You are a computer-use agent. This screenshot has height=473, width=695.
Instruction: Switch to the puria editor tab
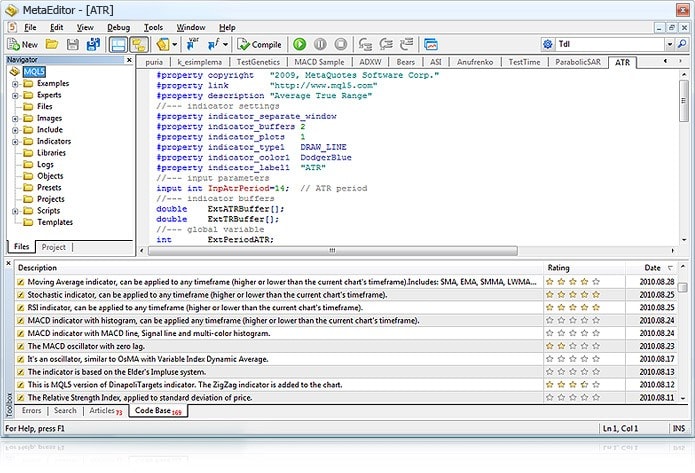(x=154, y=62)
